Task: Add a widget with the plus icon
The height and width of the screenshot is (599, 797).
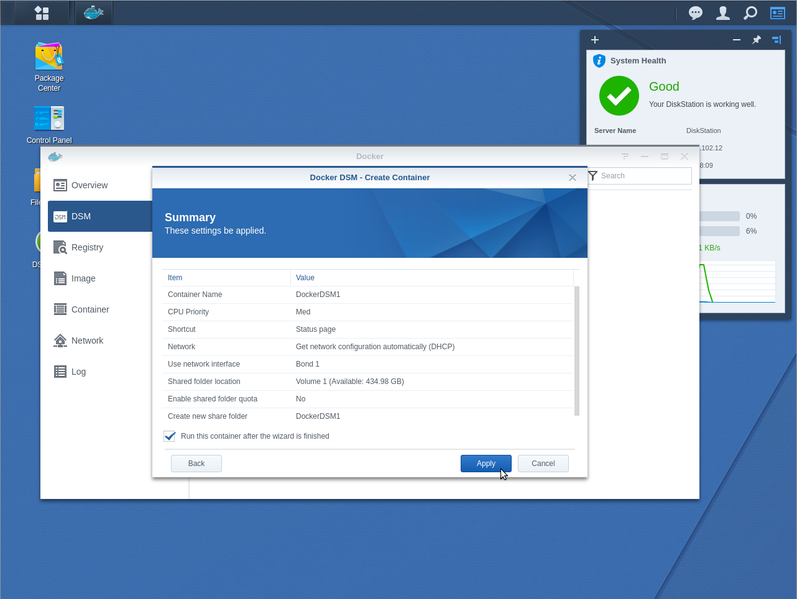Action: 595,40
